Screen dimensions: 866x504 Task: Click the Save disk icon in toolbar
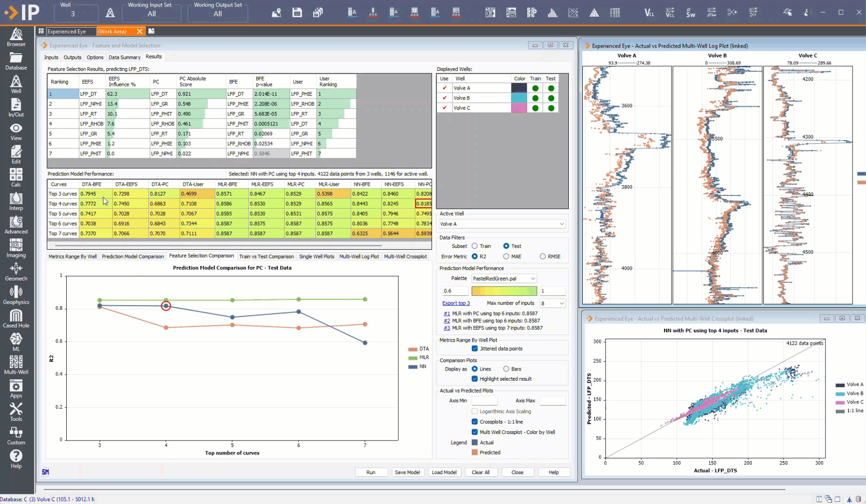pyautogui.click(x=297, y=13)
